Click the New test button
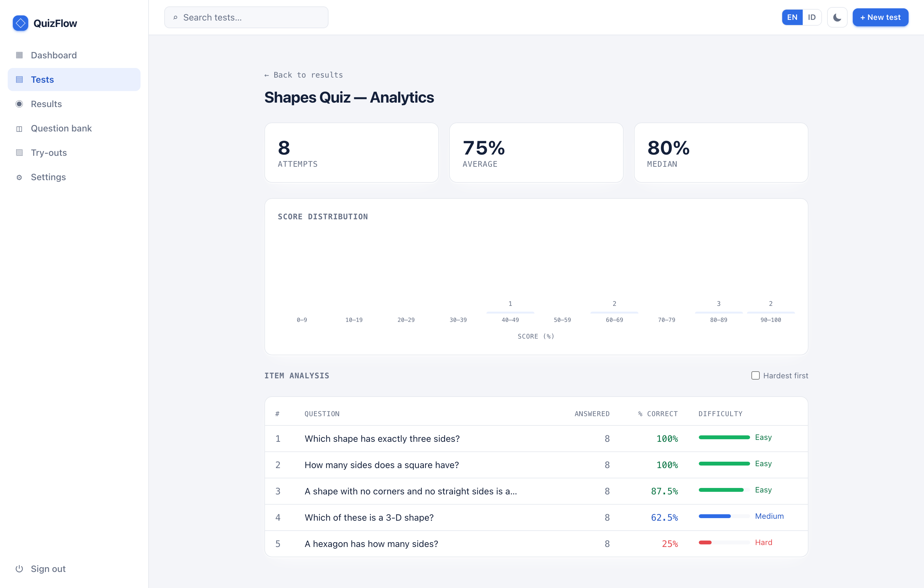The image size is (924, 588). pyautogui.click(x=880, y=17)
